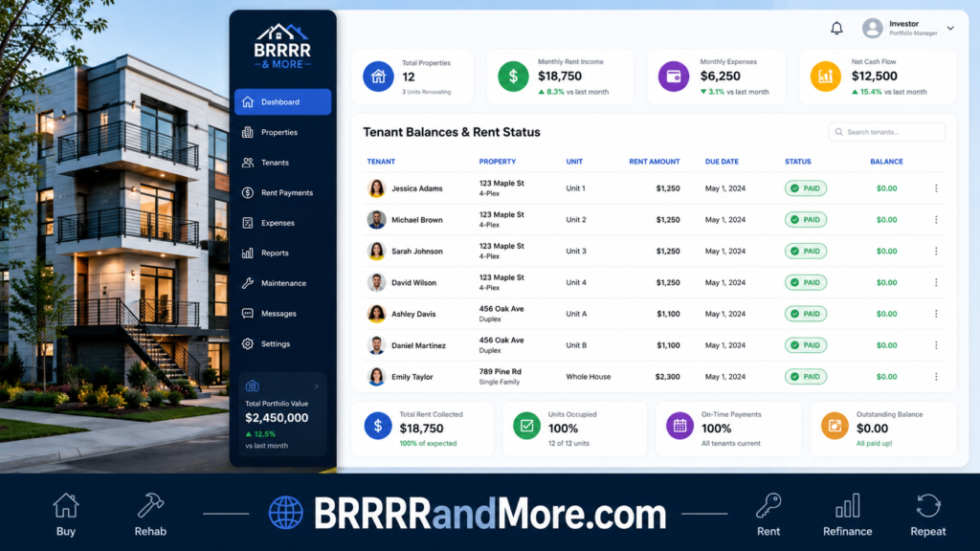Open the Tenants sidebar item
Viewport: 980px width, 551px height.
click(x=282, y=163)
